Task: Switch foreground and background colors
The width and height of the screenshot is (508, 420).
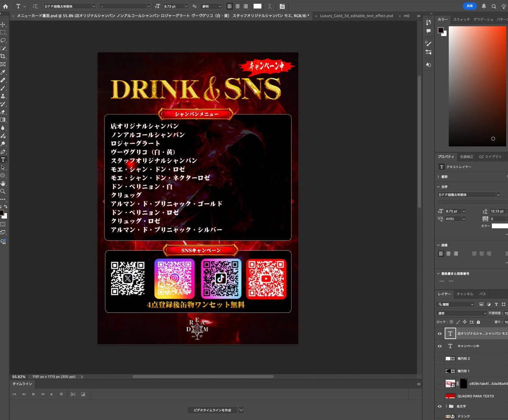Action: (x=6, y=206)
